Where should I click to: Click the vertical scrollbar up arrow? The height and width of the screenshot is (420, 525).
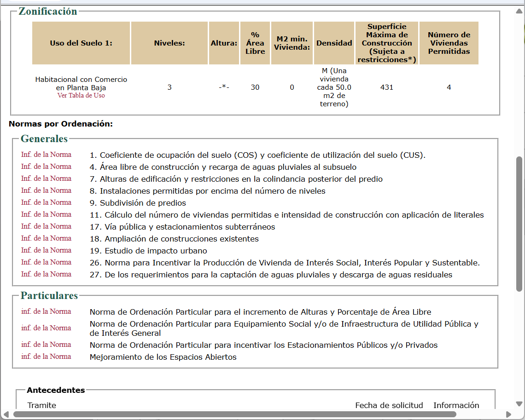[519, 11]
